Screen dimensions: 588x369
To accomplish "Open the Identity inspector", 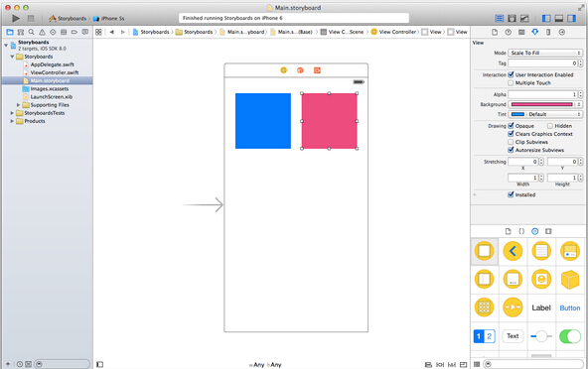I will (x=521, y=32).
